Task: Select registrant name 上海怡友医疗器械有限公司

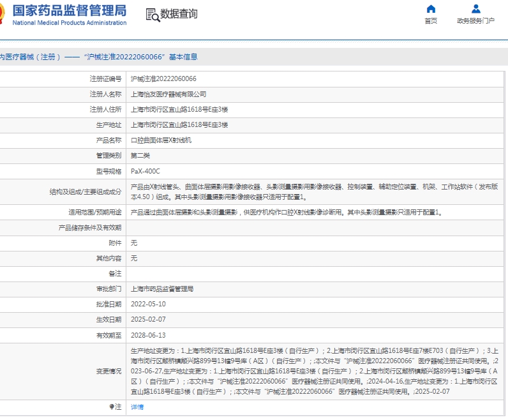Action: click(168, 94)
